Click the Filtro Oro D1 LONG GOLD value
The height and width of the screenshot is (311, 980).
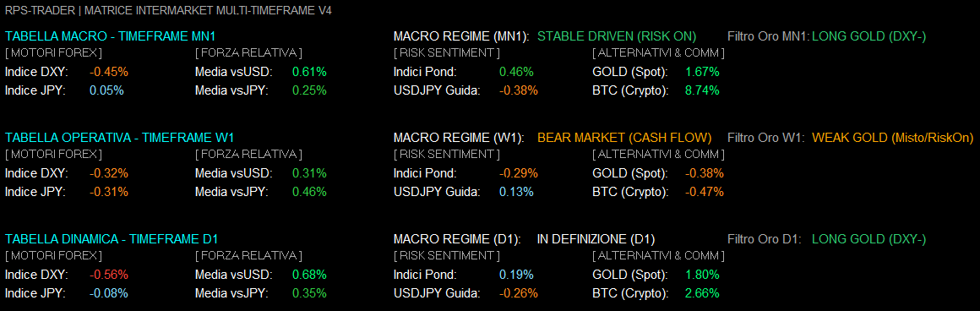(868, 239)
